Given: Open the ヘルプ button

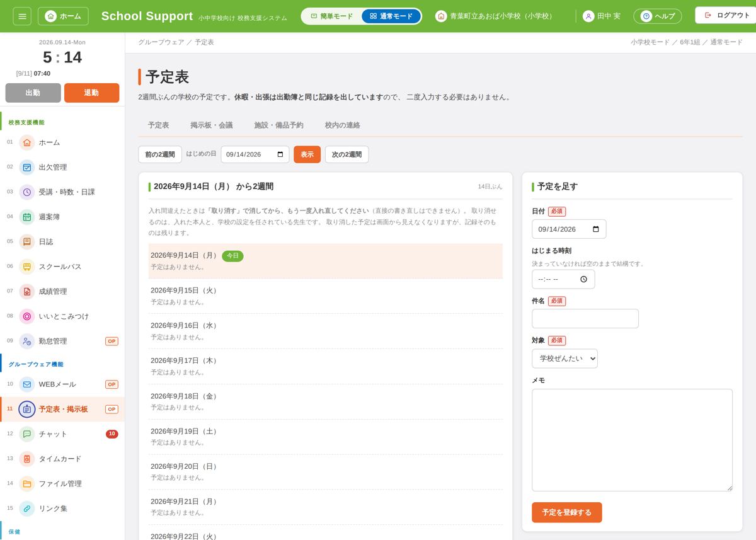Looking at the screenshot, I should tap(658, 16).
